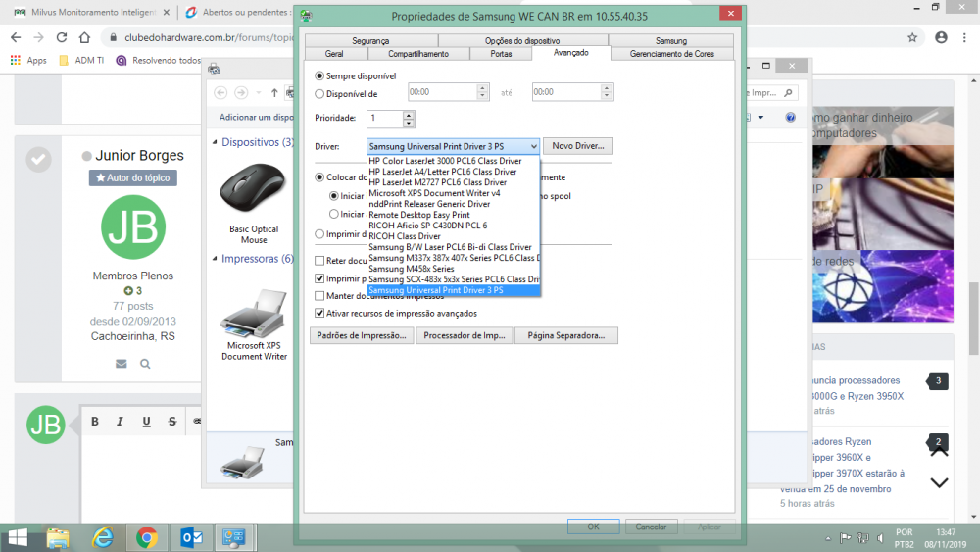This screenshot has height=552, width=980.
Task: Switch to the Compartilhamento tab
Action: [418, 54]
